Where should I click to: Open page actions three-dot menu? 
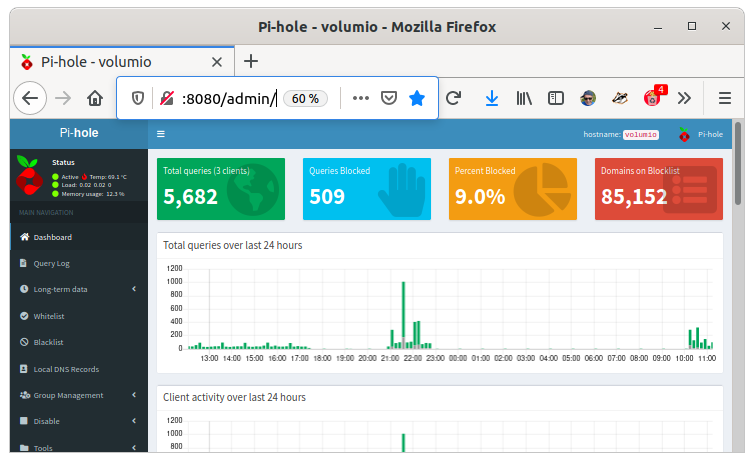tap(361, 98)
